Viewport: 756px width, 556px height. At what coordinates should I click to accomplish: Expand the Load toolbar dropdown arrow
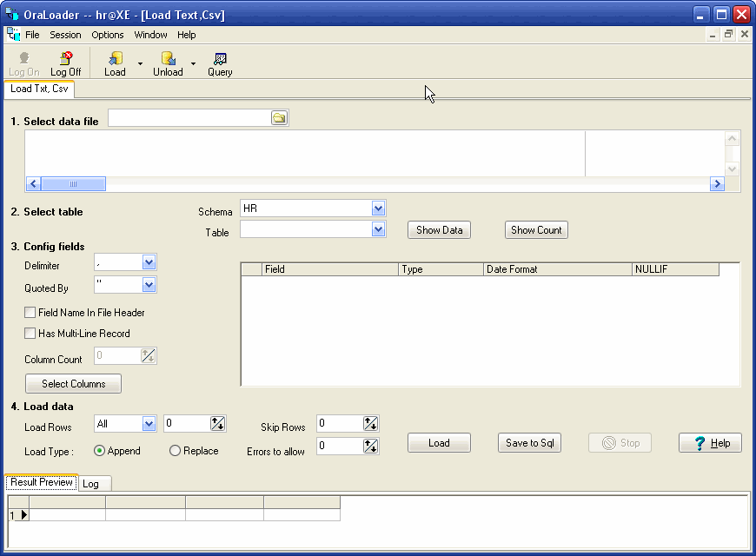[140, 63]
